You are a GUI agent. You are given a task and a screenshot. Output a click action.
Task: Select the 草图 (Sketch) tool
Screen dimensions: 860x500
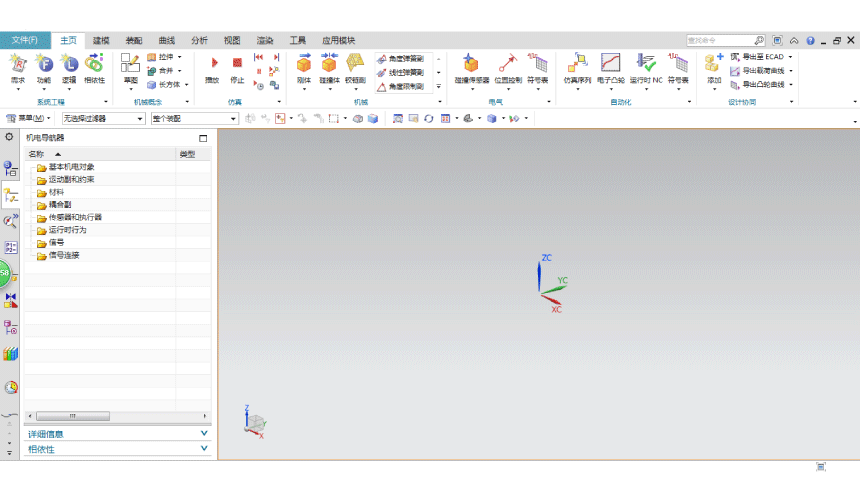[x=130, y=64]
